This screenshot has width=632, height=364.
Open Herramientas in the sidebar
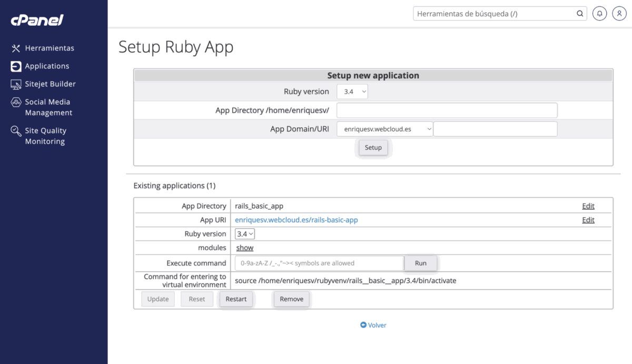click(50, 48)
